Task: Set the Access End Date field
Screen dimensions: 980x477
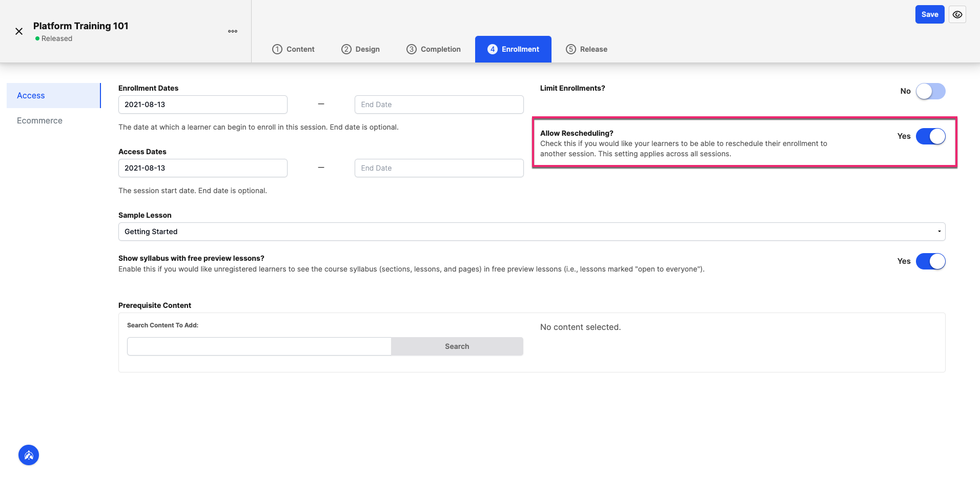Action: 439,168
